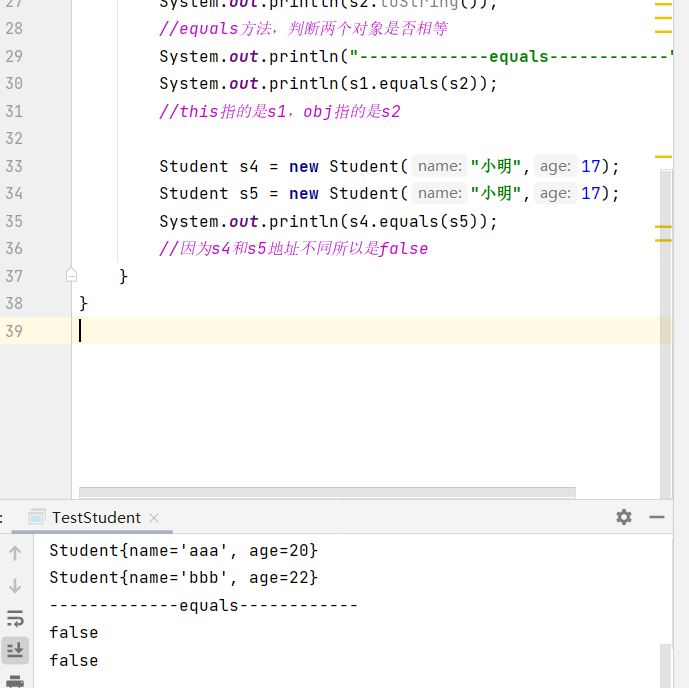Screen dimensions: 689x688
Task: Click the yellow warning stripe beside line 33
Action: click(663, 157)
